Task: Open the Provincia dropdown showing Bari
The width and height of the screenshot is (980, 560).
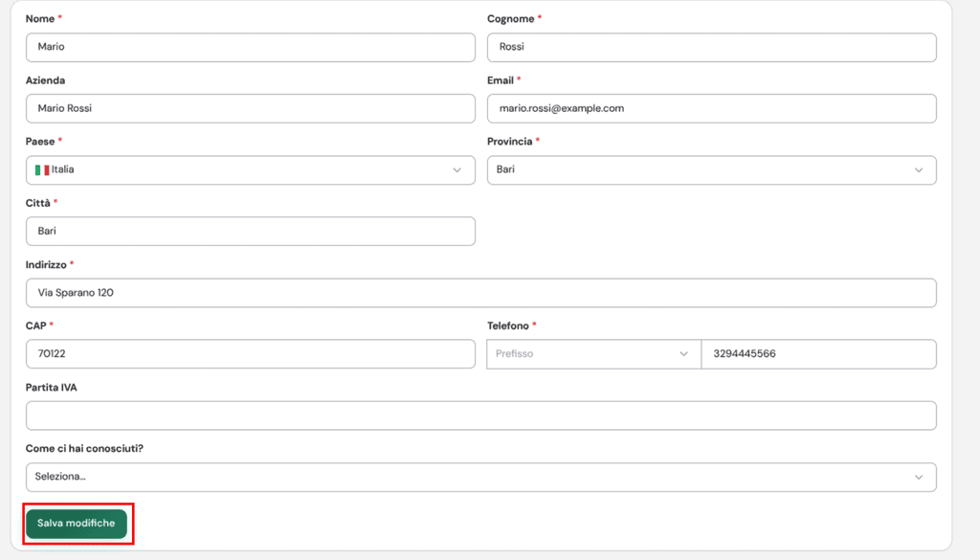Action: click(x=711, y=170)
